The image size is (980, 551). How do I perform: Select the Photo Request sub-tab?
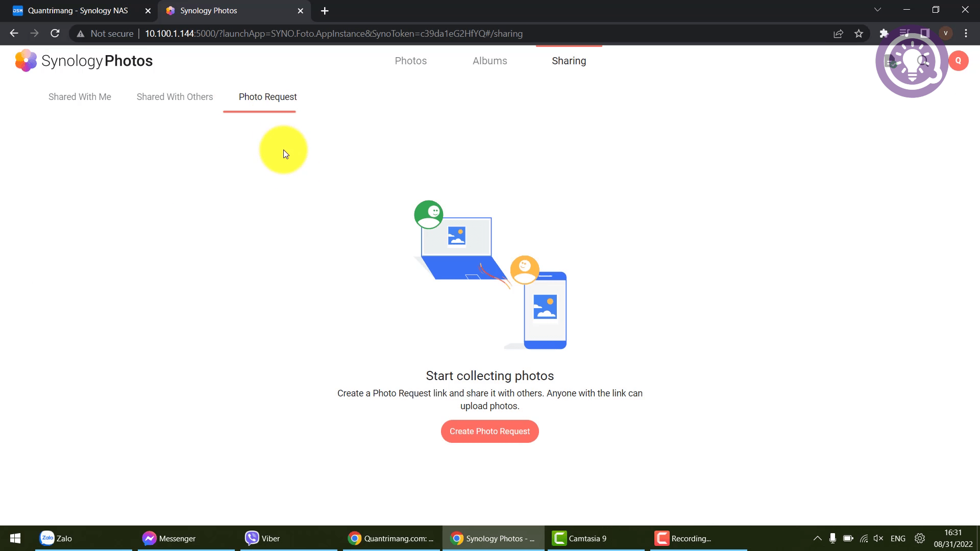(267, 97)
